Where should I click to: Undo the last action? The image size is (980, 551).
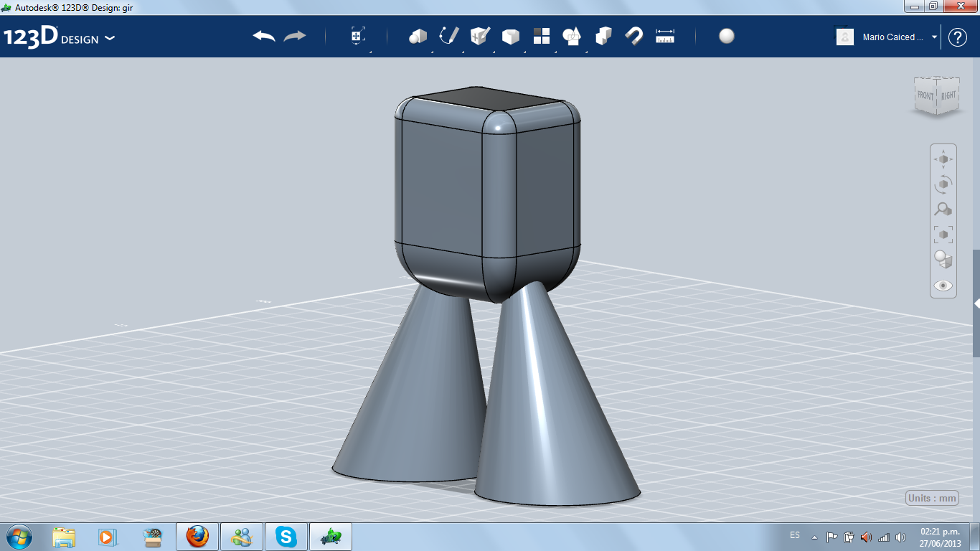click(x=264, y=36)
